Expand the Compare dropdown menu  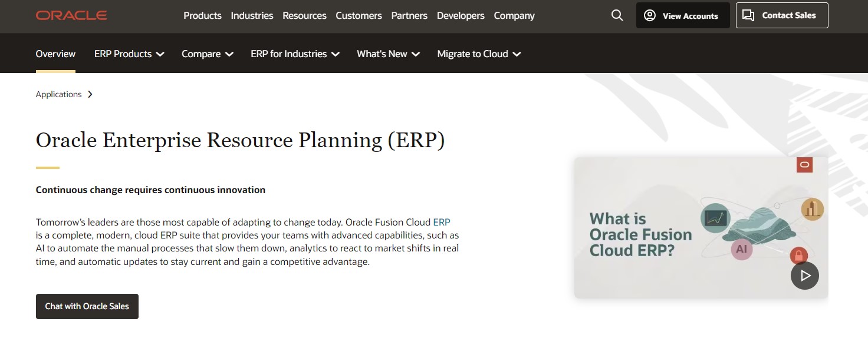pyautogui.click(x=207, y=54)
